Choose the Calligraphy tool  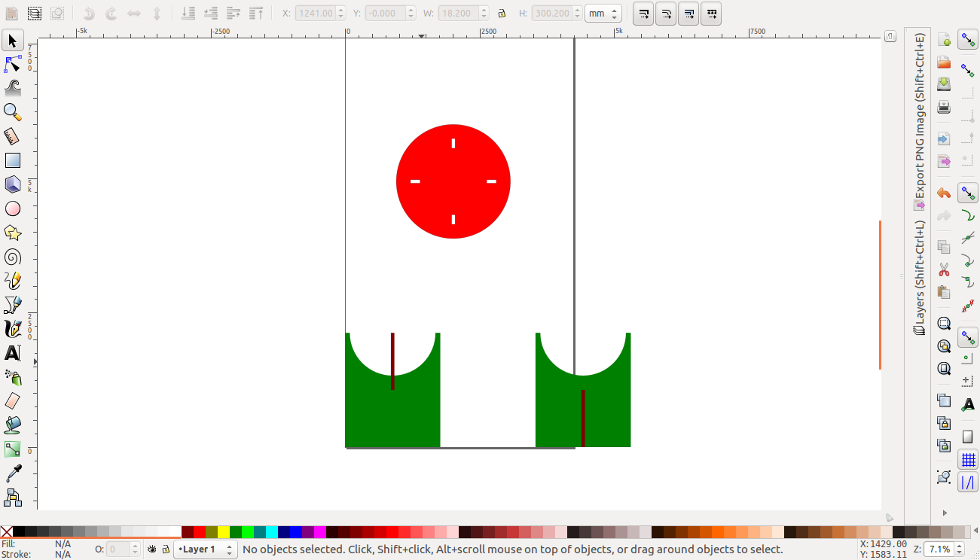tap(13, 329)
